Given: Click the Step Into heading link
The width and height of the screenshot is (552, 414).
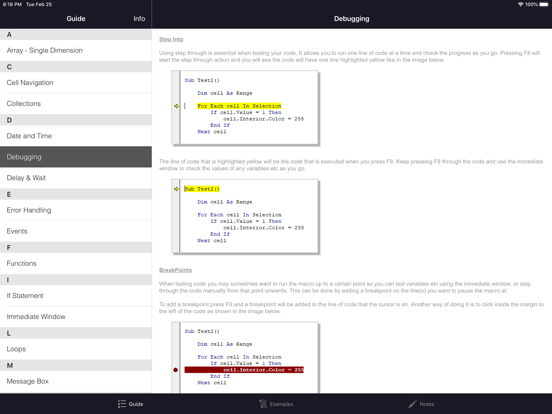Looking at the screenshot, I should 171,39.
